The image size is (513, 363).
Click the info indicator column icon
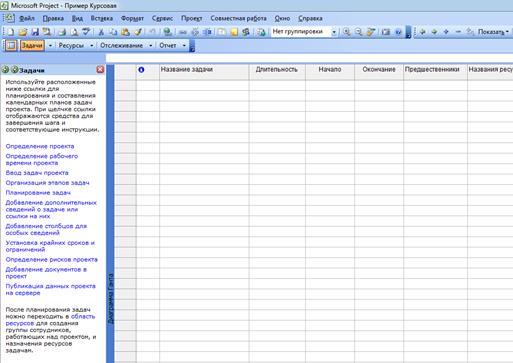141,70
